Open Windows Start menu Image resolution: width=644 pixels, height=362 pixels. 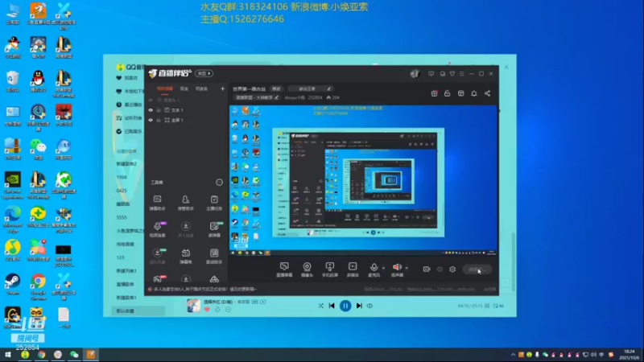[8, 355]
